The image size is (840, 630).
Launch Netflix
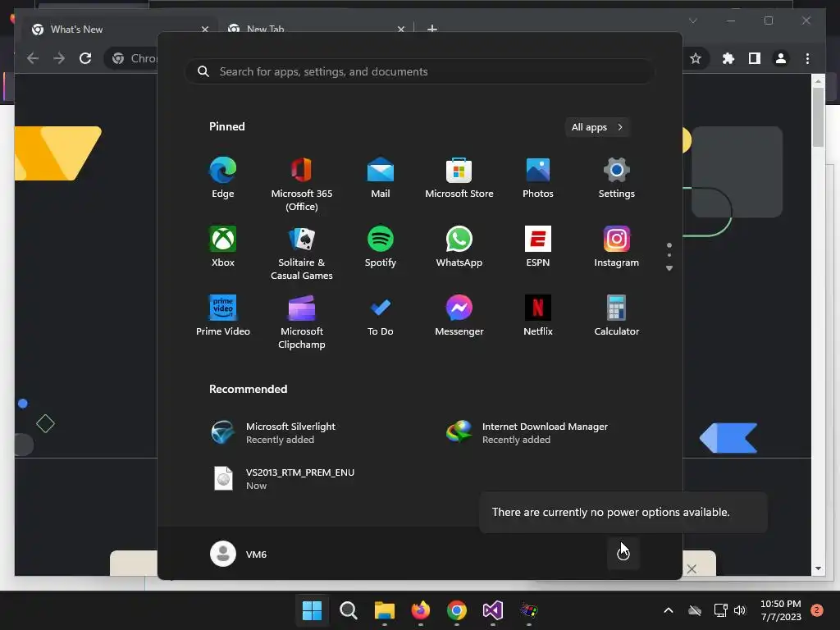[538, 316]
